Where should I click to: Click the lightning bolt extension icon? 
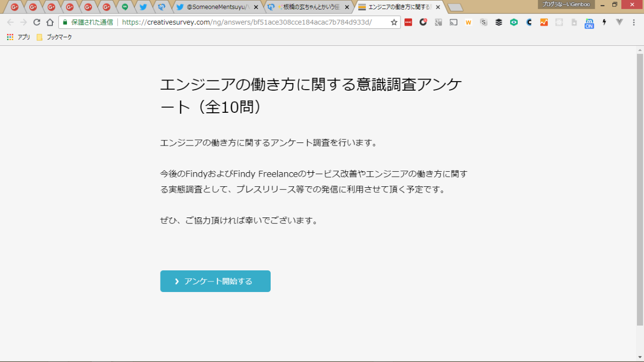point(604,22)
